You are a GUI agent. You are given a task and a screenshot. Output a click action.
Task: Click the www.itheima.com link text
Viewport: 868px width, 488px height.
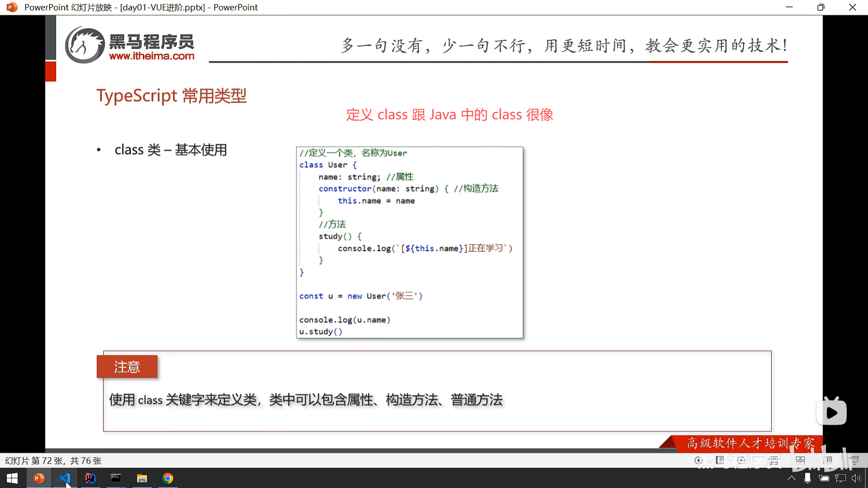151,56
